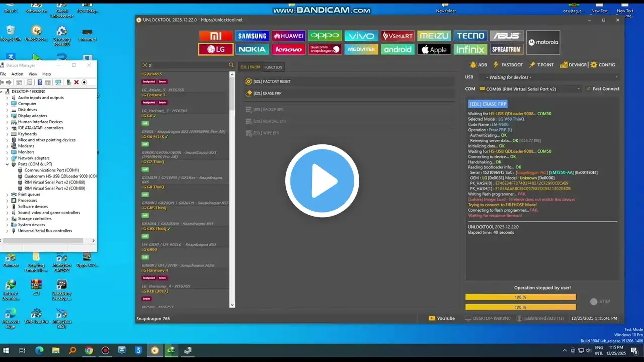Open Microsoft Edge from taskbar
Image resolution: width=644 pixels, height=362 pixels.
tap(39, 350)
